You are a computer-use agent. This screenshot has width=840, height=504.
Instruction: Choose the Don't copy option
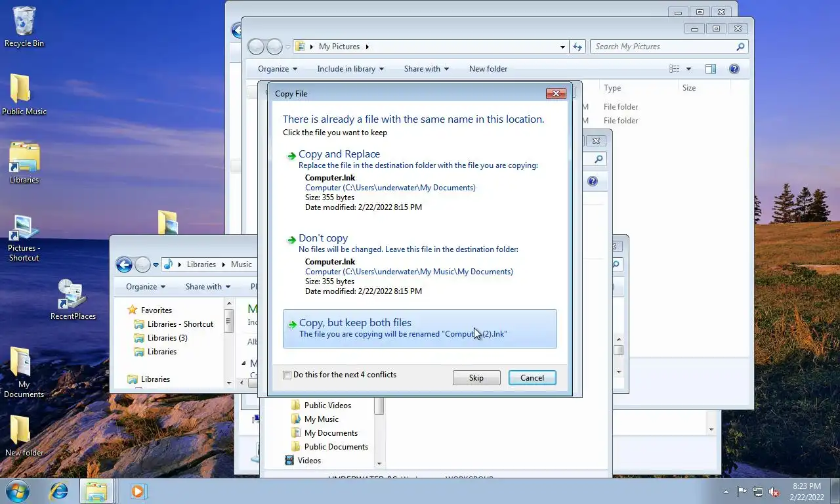pyautogui.click(x=420, y=264)
